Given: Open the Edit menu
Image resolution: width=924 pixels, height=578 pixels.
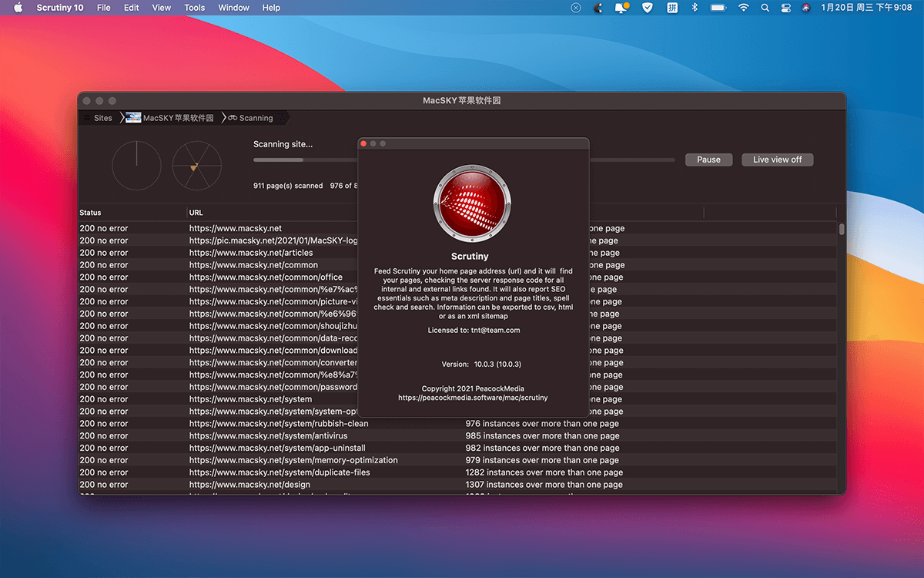Looking at the screenshot, I should (x=132, y=8).
